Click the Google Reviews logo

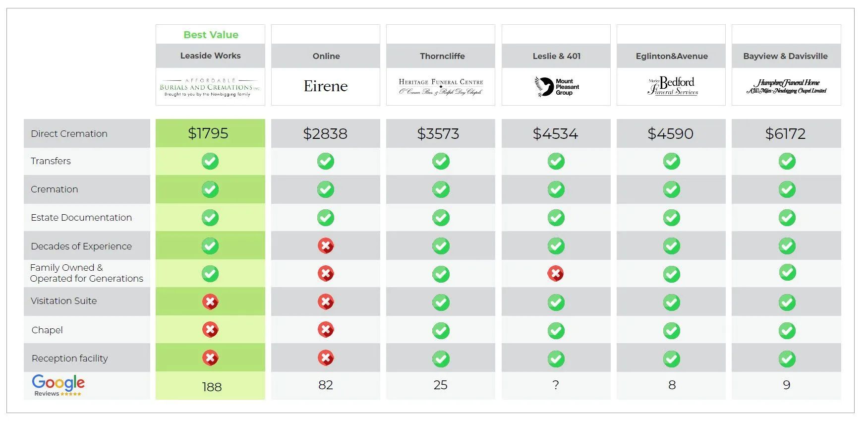coord(58,385)
